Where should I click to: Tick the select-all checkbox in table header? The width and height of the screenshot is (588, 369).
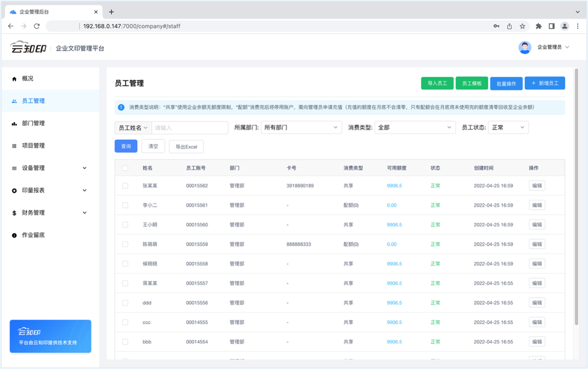click(x=125, y=168)
